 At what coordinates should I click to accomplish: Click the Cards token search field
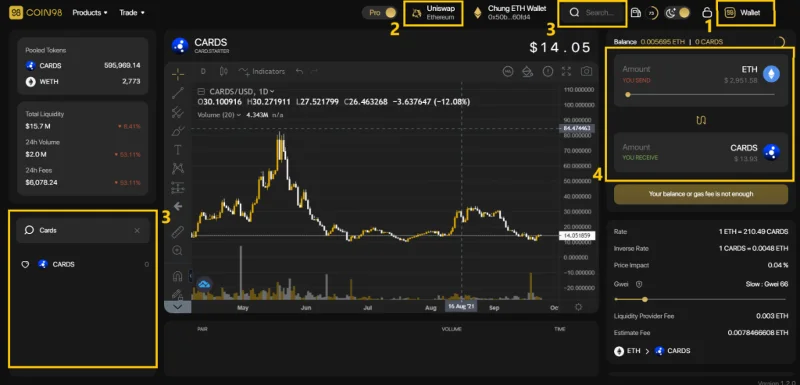coord(83,230)
